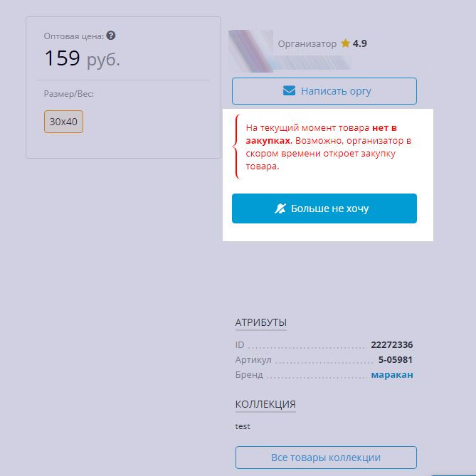Screen dimensions: 476x476
Task: Click the red out-of-stock notice text
Action: (x=328, y=147)
